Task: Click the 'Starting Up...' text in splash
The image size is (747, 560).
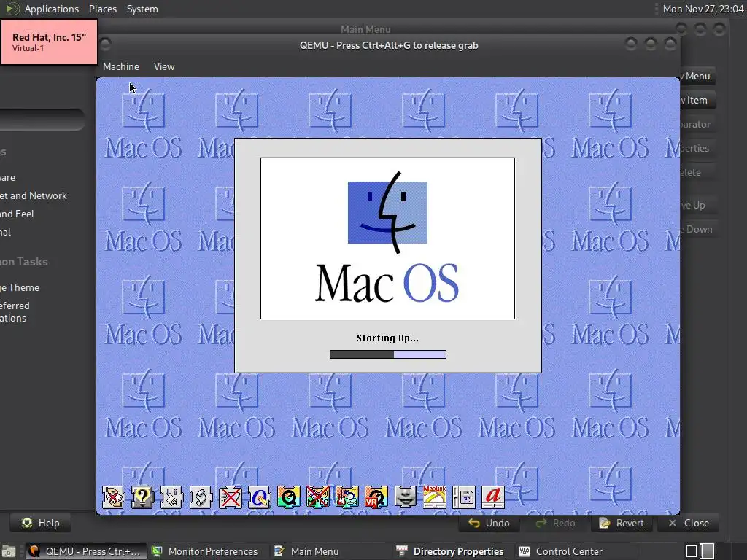Action: click(388, 338)
